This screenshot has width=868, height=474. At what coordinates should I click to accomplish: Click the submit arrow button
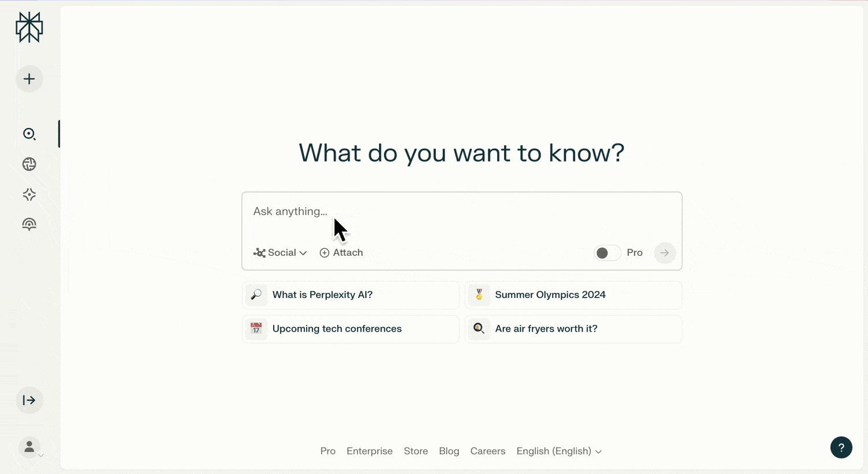(664, 253)
